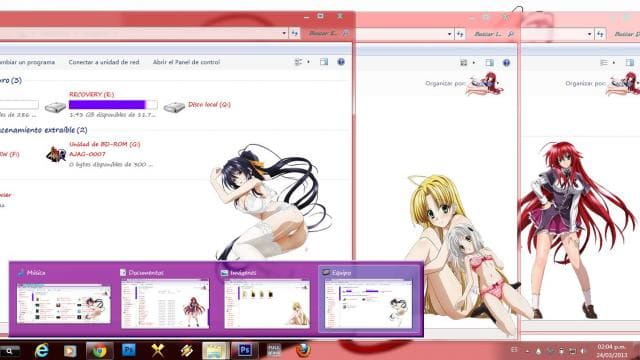This screenshot has height=360, width=640.
Task: Click the Windows Explorer folder taskbar icon
Action: [216, 351]
